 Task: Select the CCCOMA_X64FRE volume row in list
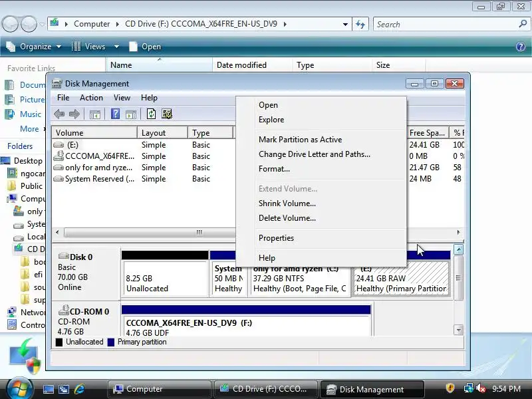pos(100,156)
